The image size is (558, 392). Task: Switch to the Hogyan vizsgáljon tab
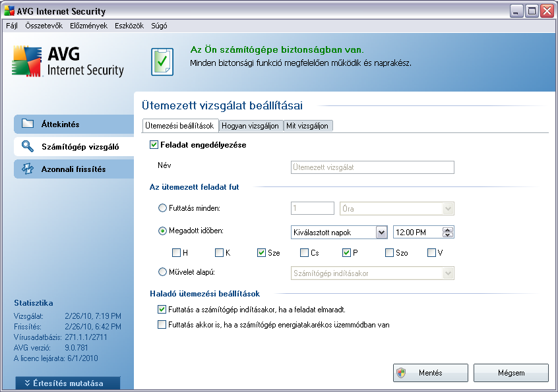(250, 126)
